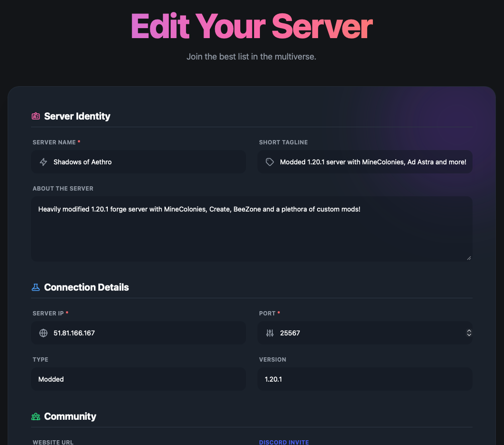
Task: Click the Server IP field showing 51.81.166.167
Action: (x=143, y=333)
